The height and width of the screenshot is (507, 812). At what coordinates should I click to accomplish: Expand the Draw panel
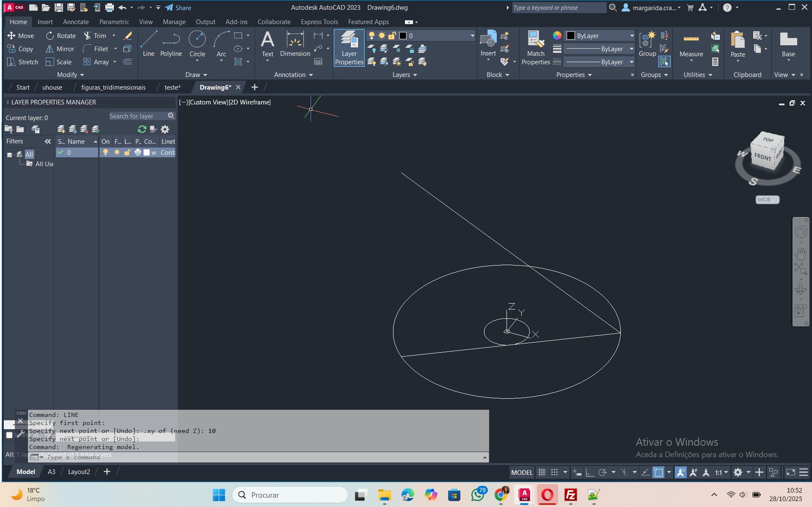pyautogui.click(x=196, y=75)
